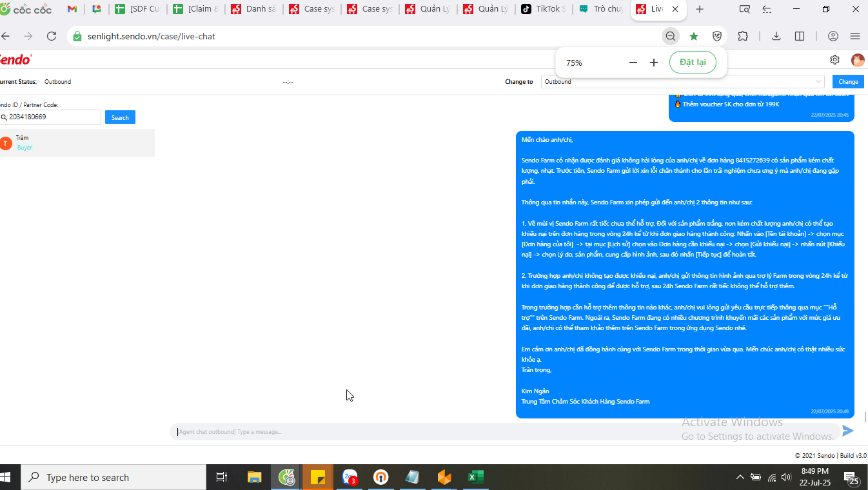Switch to the [SDF Cu spreadsheet tab
The height and width of the screenshot is (490, 868).
137,9
